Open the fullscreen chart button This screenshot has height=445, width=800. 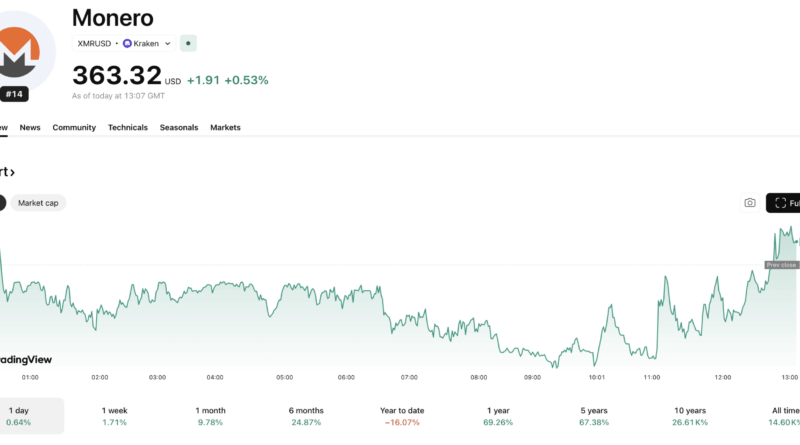[783, 203]
